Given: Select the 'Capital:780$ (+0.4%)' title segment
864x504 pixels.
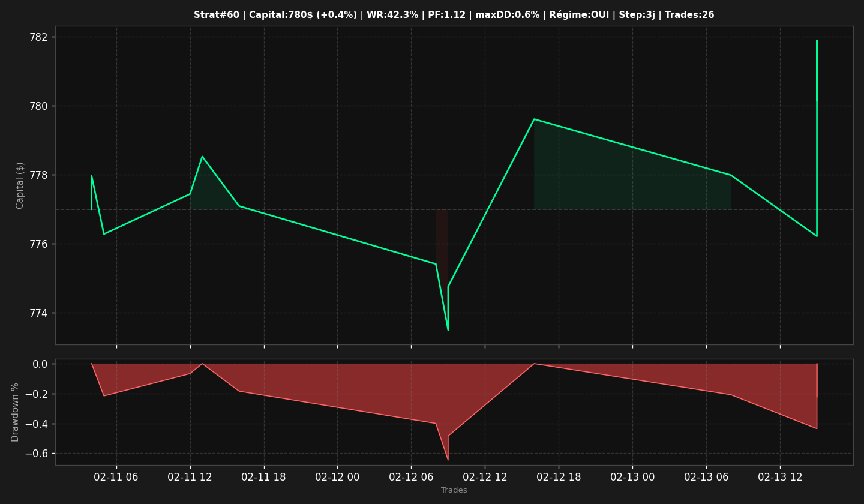Looking at the screenshot, I should [x=302, y=15].
